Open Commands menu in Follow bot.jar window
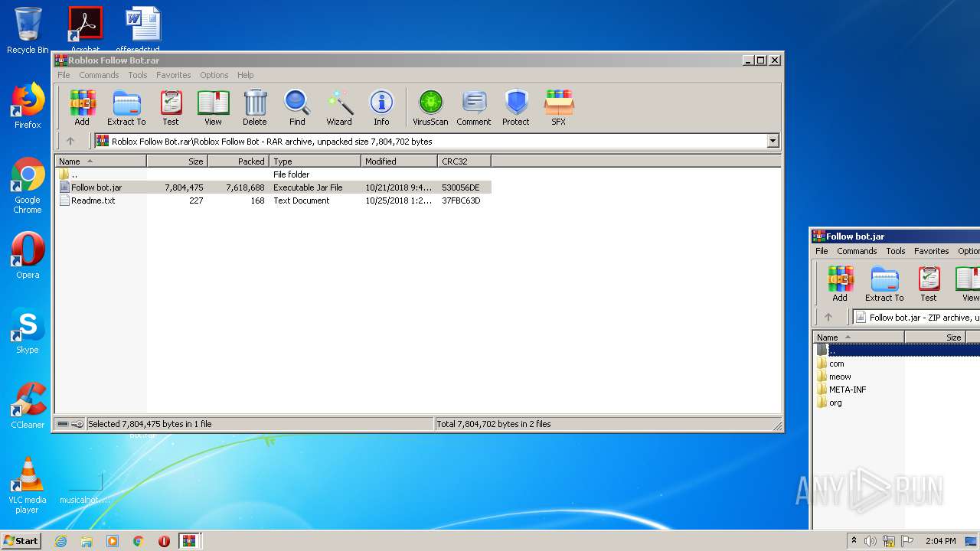 tap(857, 251)
